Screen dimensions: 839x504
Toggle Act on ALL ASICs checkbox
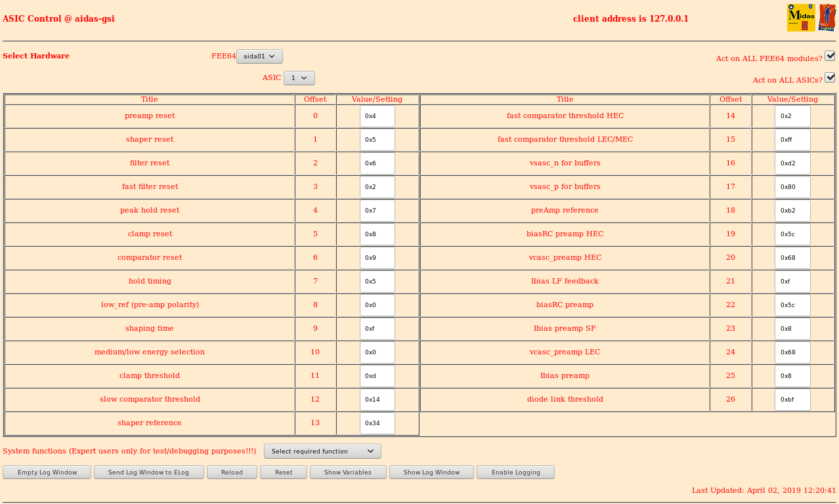[x=830, y=77]
